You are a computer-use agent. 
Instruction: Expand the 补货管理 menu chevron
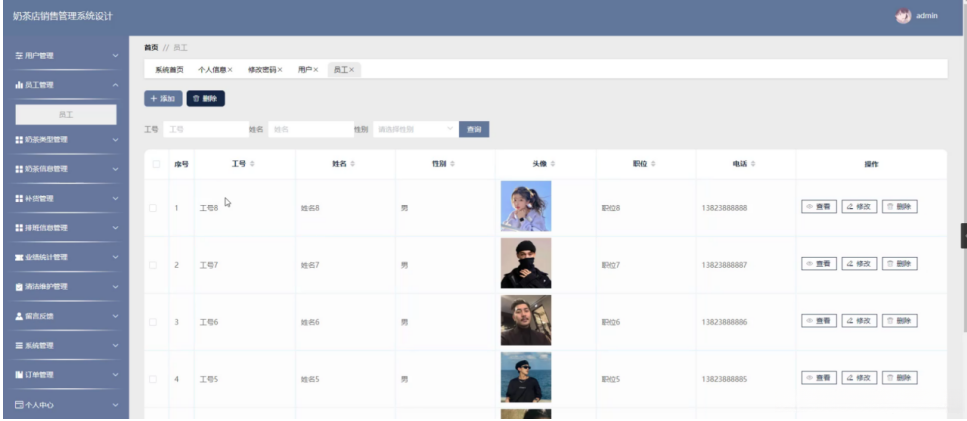coord(115,198)
